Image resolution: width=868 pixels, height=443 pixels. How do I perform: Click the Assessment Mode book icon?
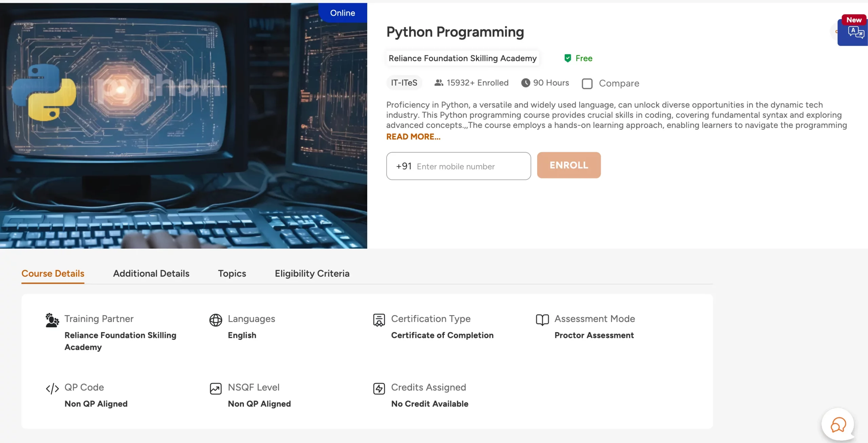tap(542, 320)
